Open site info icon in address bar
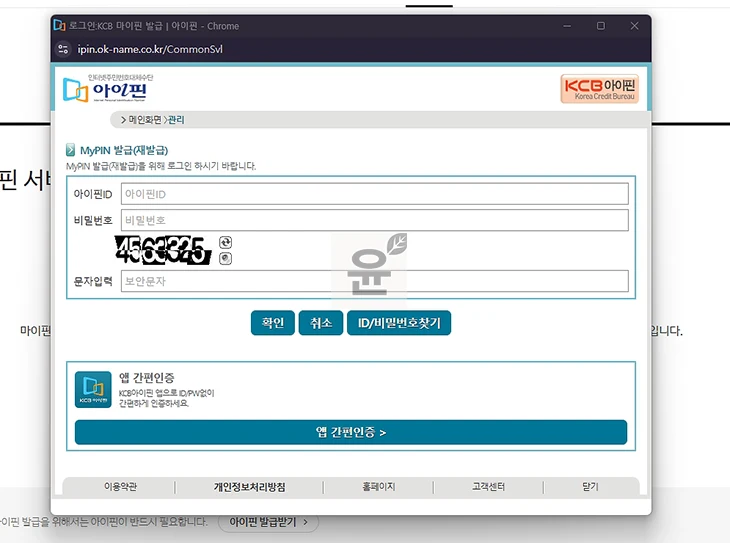730x543 pixels. point(64,49)
